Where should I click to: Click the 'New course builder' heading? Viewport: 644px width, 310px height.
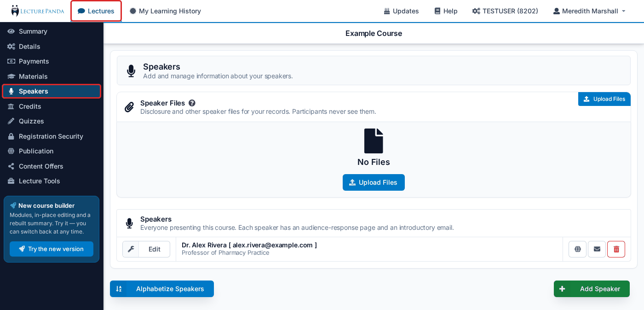click(x=46, y=205)
